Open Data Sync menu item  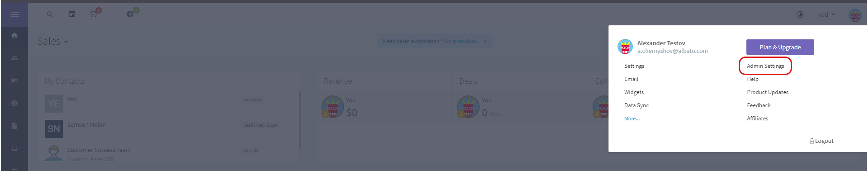pos(636,105)
